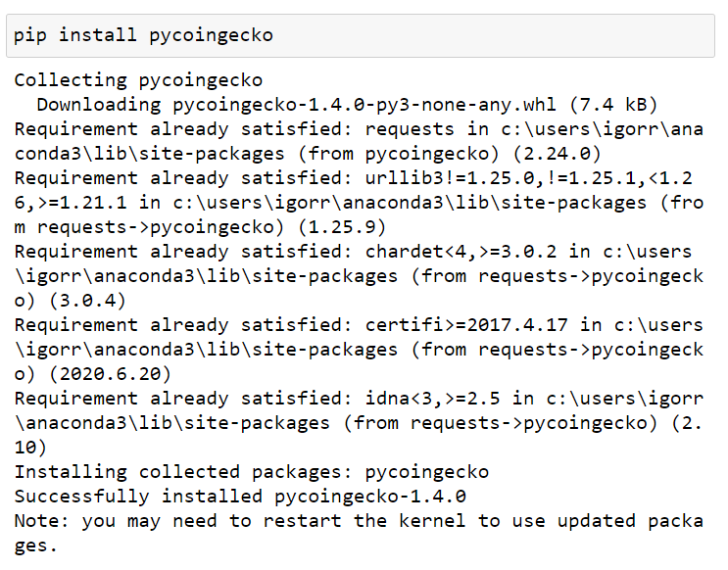Click the word 'kernel' in the note
This screenshot has height=570, width=728.
[432, 520]
